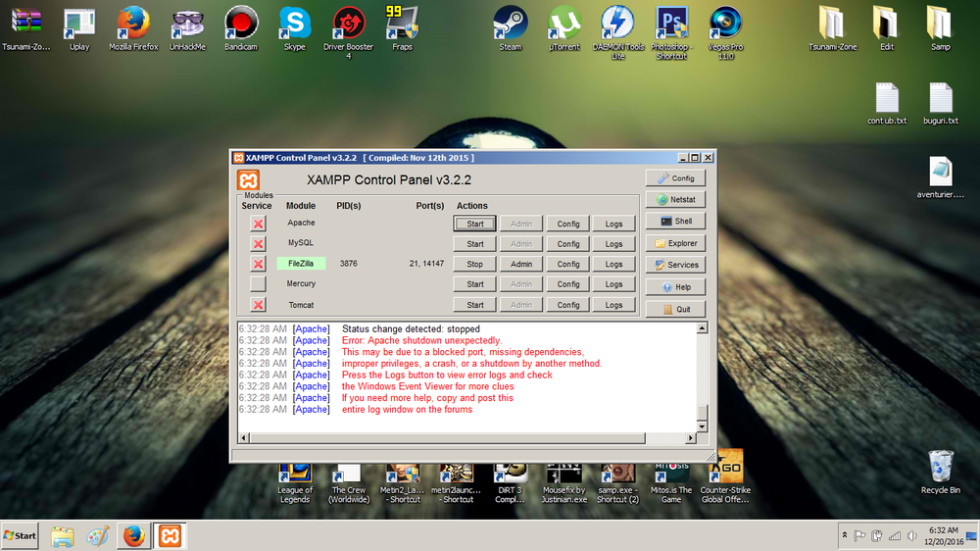Select the Tsunami-Zone folder on desktop
Image resolution: width=980 pixels, height=551 pixels.
(x=832, y=28)
